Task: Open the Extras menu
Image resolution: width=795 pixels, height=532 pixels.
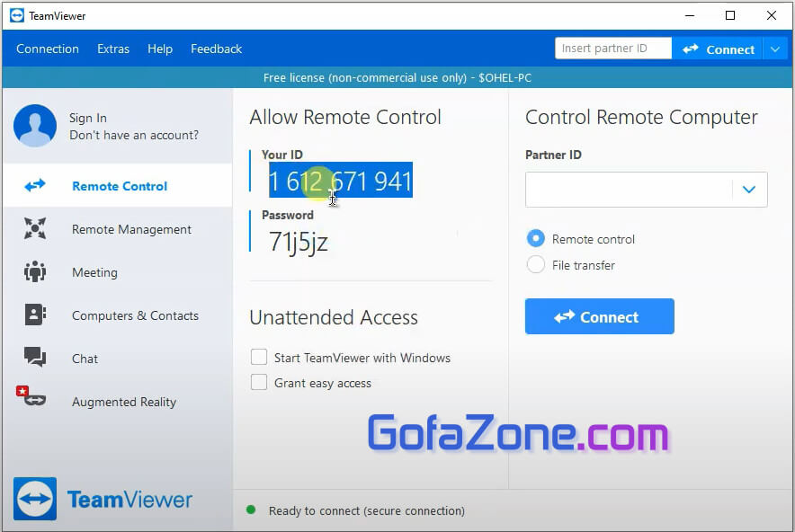Action: (113, 49)
